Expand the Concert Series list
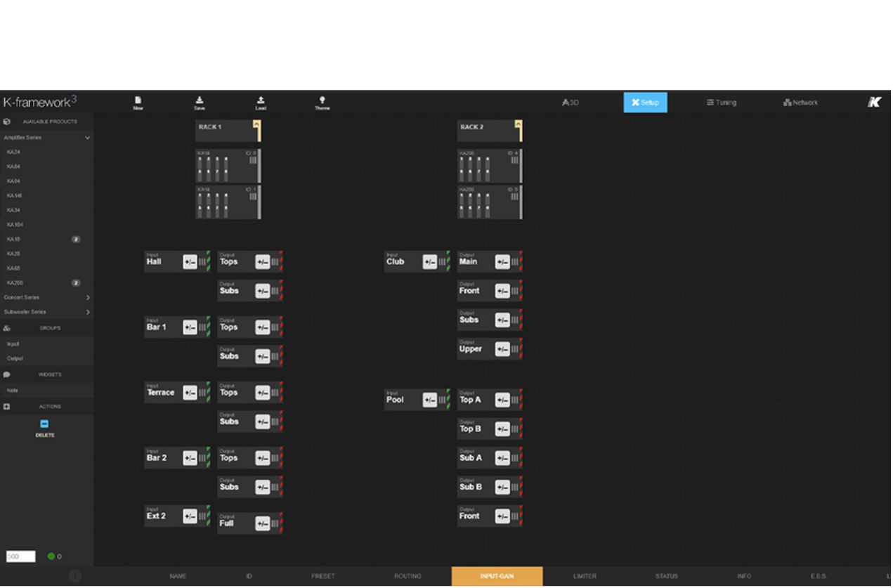 pos(88,298)
